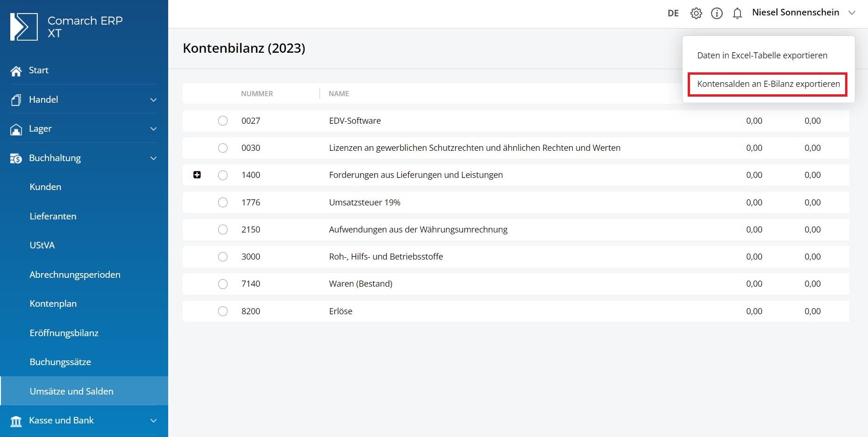Image resolution: width=868 pixels, height=437 pixels.
Task: Click the Lizenzen an gewerblichen Schutzrechten row text
Action: coord(475,148)
